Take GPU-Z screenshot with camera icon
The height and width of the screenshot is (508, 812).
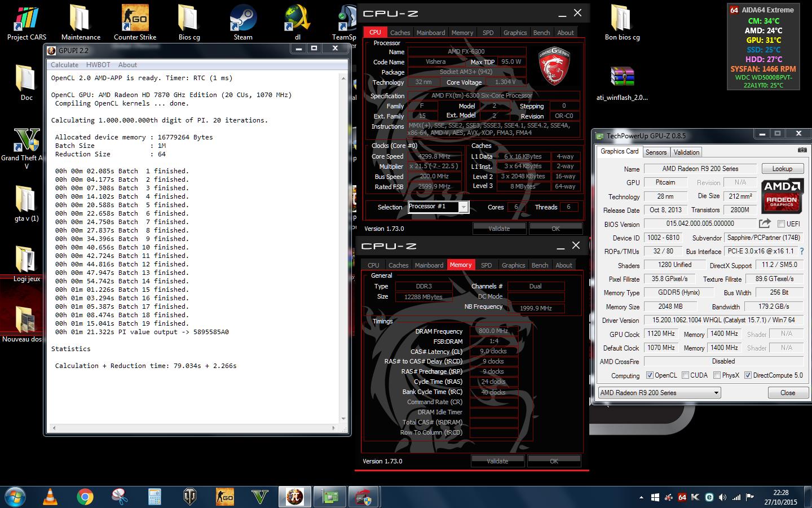(x=802, y=150)
